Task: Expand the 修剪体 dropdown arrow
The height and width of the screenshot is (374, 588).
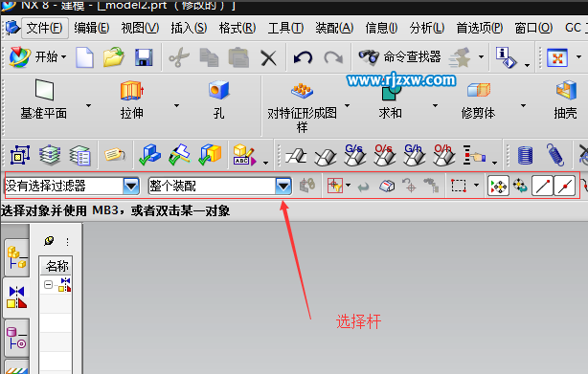Action: [x=523, y=106]
